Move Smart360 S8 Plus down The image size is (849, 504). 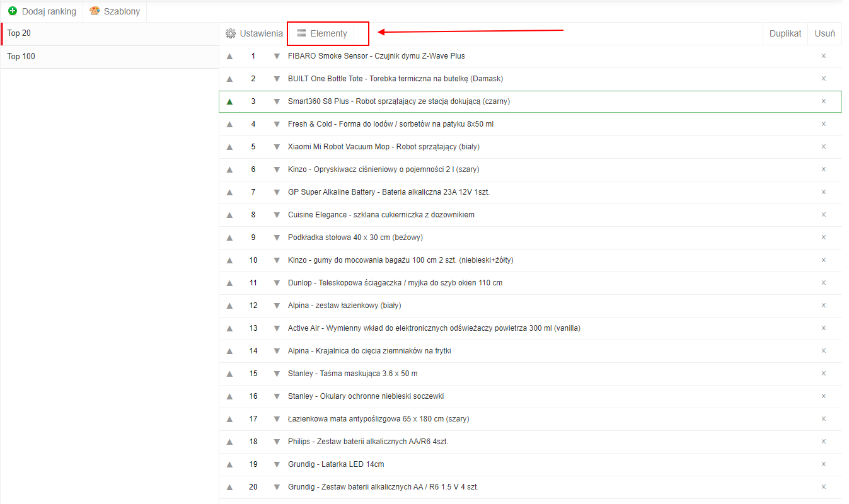tap(277, 101)
